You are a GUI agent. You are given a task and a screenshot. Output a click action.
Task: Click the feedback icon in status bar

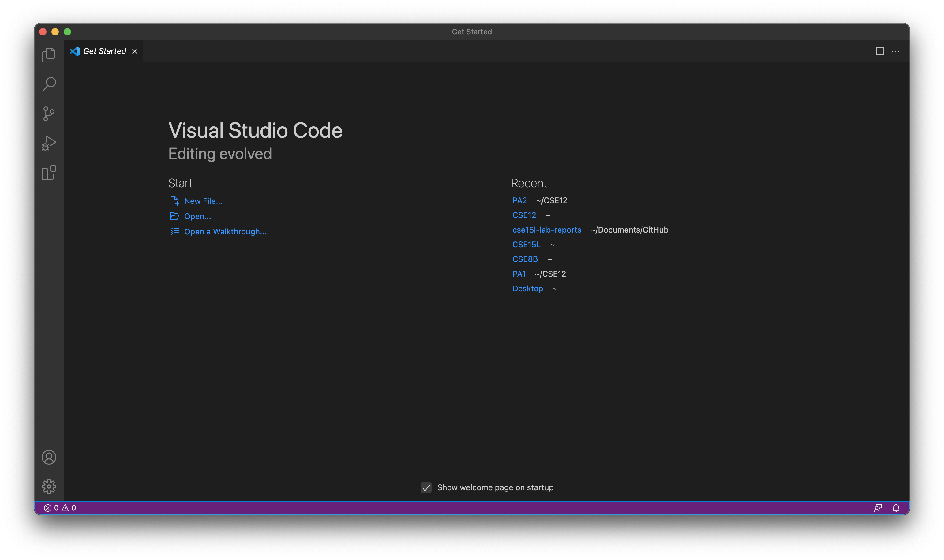coord(878,508)
